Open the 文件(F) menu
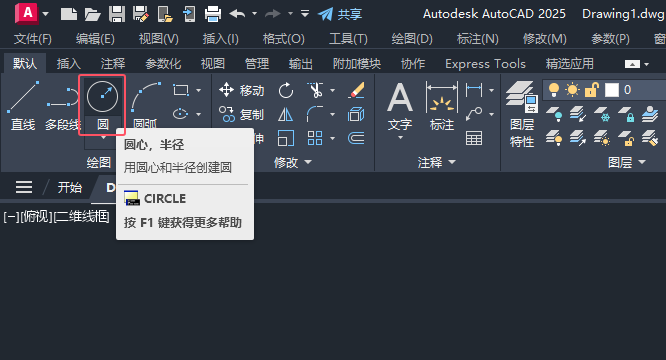The width and height of the screenshot is (666, 360). (x=33, y=39)
